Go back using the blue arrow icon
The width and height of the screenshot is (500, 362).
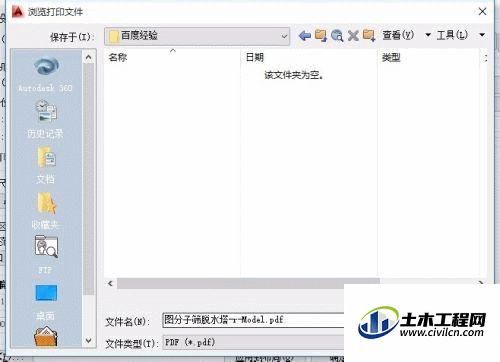pyautogui.click(x=305, y=35)
